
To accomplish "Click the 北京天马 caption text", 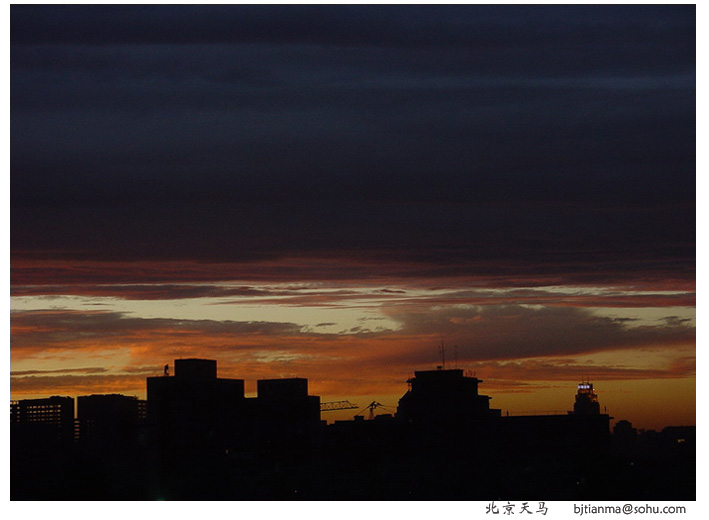I will [x=516, y=509].
